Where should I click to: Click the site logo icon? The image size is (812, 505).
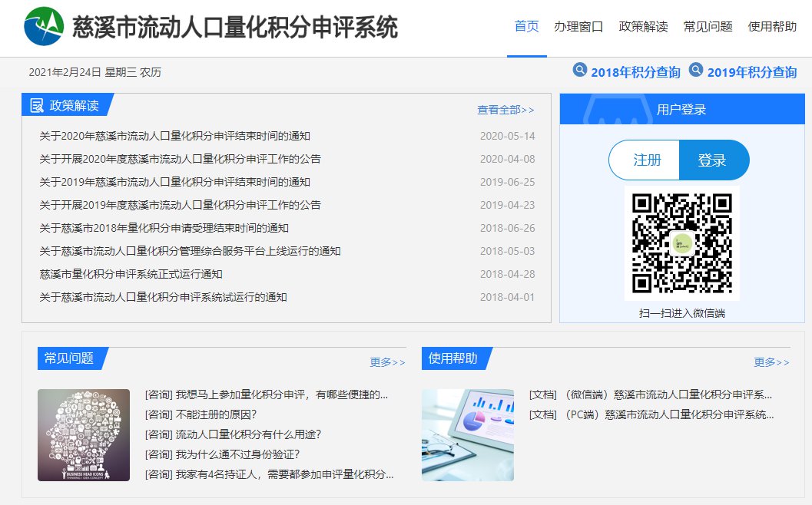click(x=45, y=27)
